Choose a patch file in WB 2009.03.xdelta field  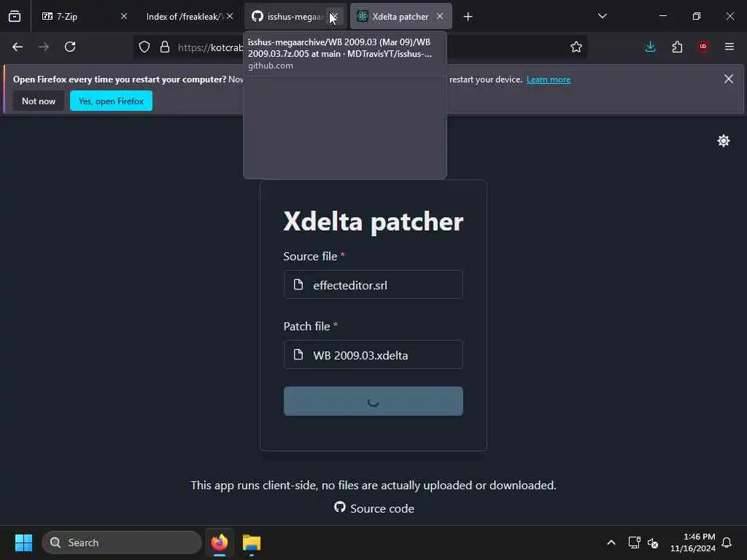tap(373, 355)
